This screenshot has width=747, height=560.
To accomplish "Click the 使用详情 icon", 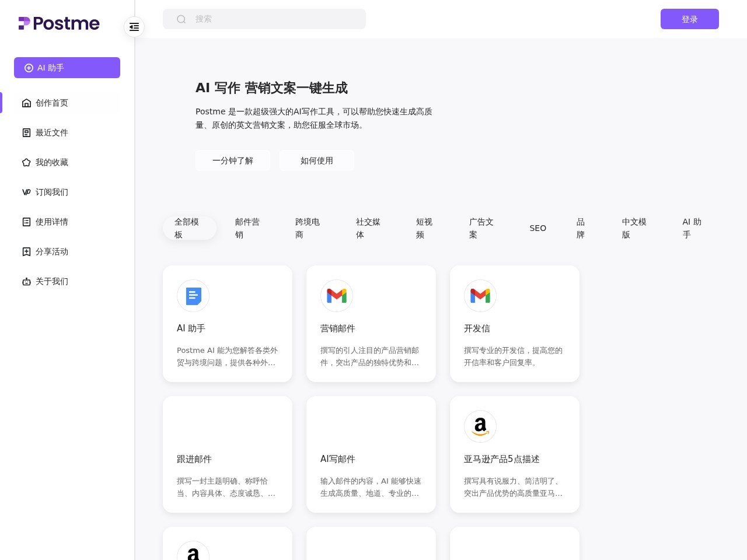I will point(26,222).
